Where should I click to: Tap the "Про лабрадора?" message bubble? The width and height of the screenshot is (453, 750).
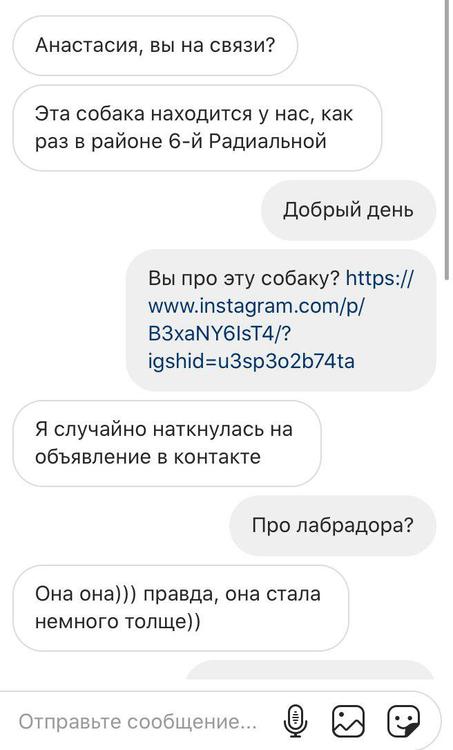[332, 525]
